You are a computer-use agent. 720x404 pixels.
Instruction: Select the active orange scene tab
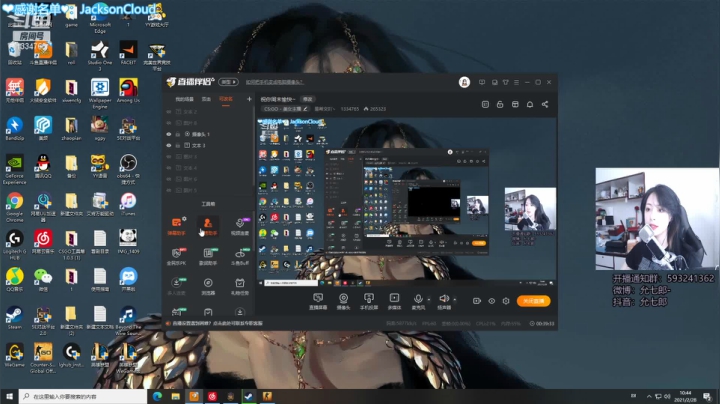click(x=225, y=99)
